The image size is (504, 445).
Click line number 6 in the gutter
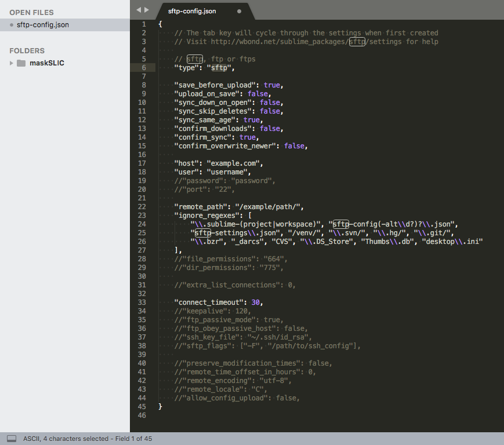pyautogui.click(x=143, y=68)
